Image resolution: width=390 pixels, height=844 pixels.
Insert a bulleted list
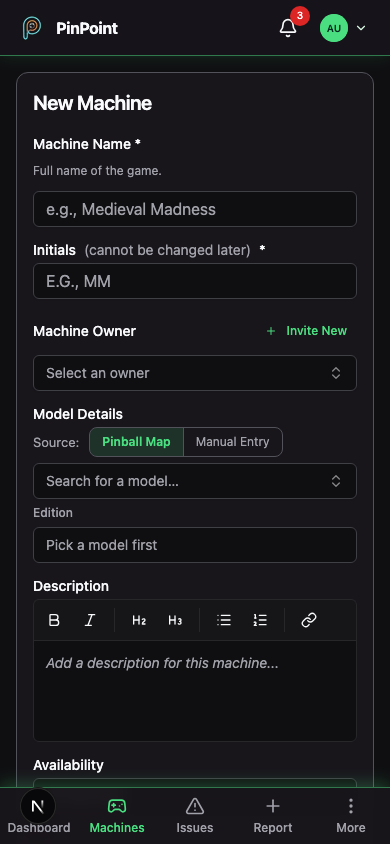click(224, 620)
